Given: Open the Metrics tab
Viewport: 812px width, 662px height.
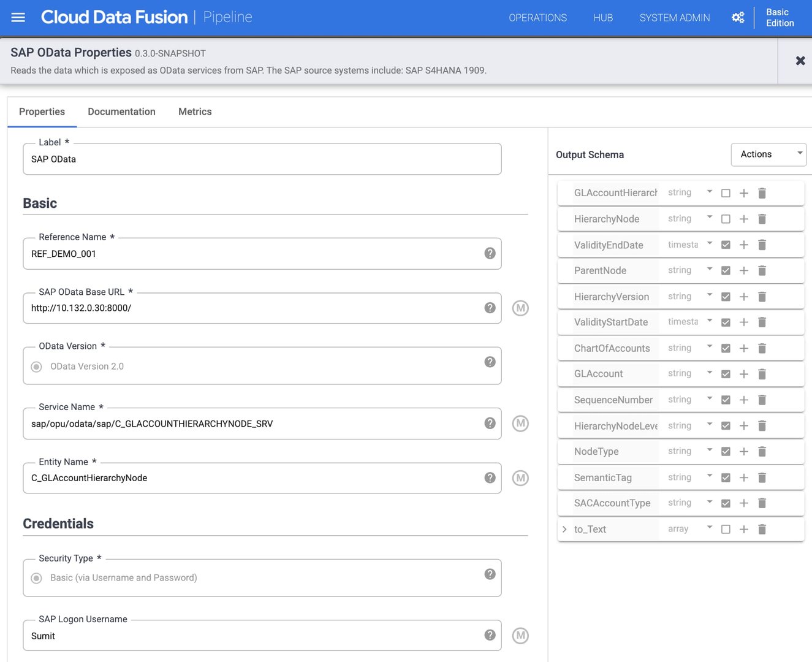Looking at the screenshot, I should (x=194, y=112).
